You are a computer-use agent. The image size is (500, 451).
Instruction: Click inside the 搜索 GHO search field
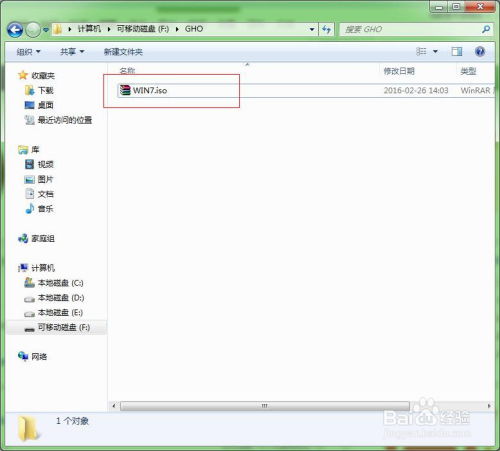pos(411,29)
